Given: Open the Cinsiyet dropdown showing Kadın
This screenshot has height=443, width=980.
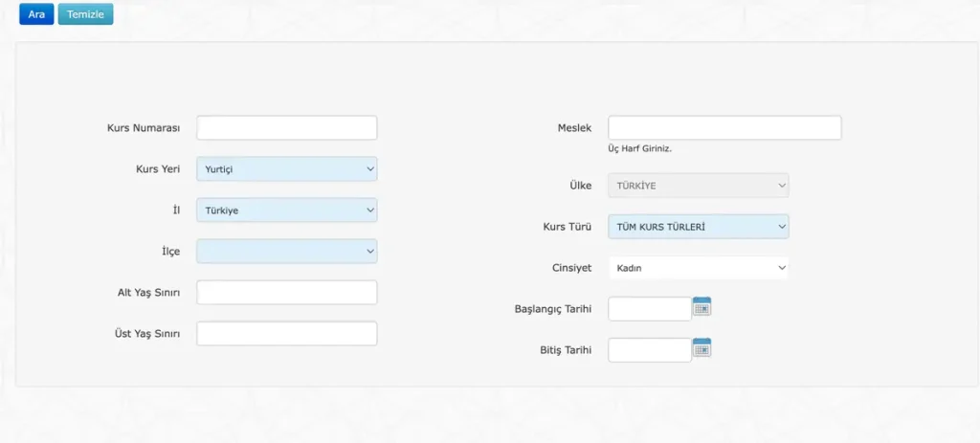Looking at the screenshot, I should tap(699, 268).
